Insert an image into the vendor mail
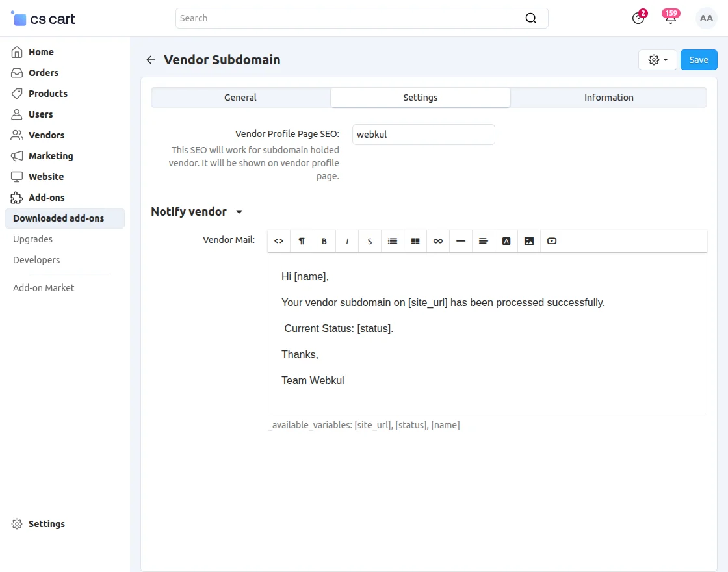Viewport: 728px width, 572px height. [x=528, y=240]
